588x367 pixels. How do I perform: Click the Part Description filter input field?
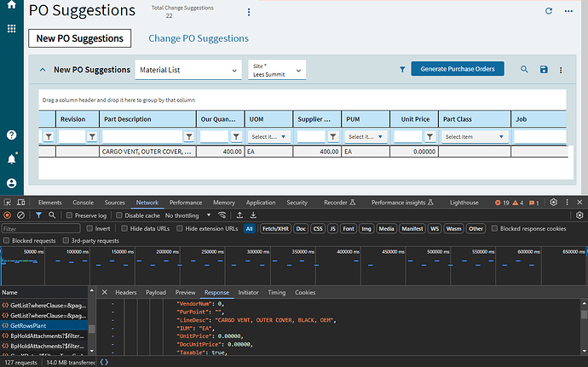click(x=142, y=137)
